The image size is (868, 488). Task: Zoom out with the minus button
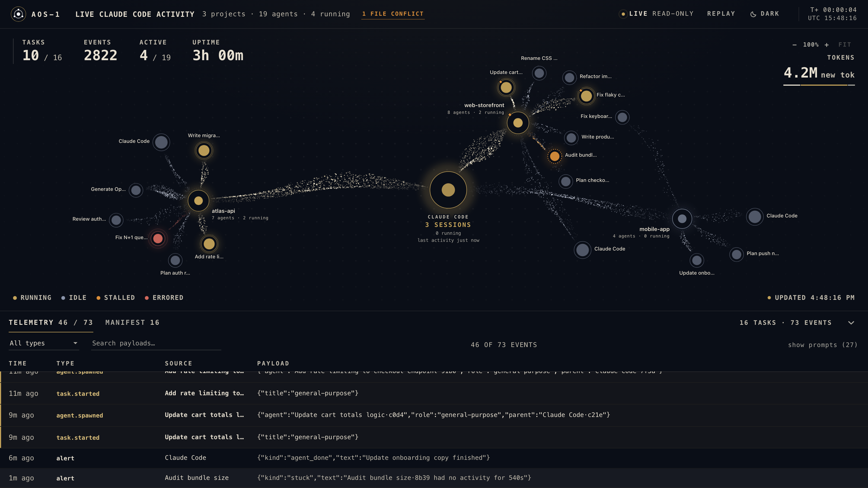(x=794, y=45)
